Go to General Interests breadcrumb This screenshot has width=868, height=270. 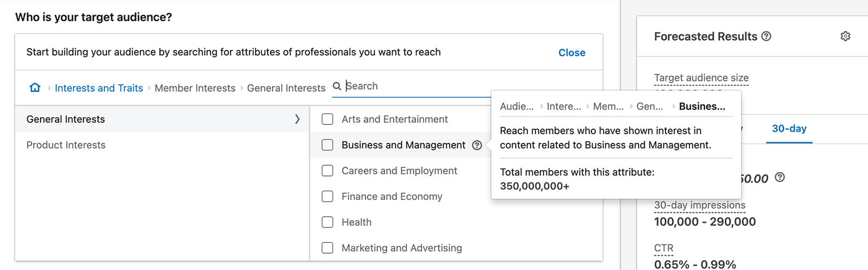(286, 88)
